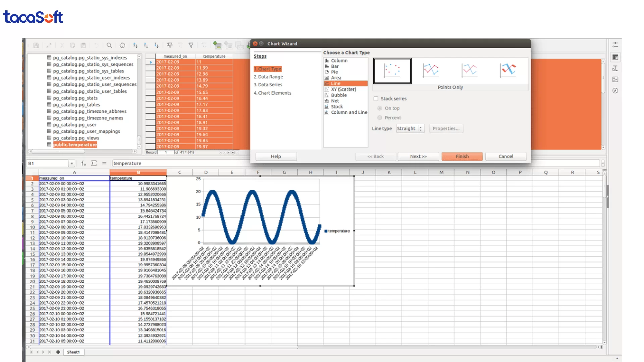Click the Function Wizard fx icon
Screen dimensions: 644x362
point(84,163)
